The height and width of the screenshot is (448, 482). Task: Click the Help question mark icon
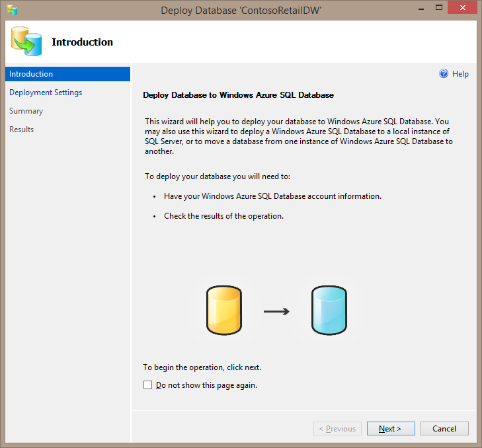point(443,74)
